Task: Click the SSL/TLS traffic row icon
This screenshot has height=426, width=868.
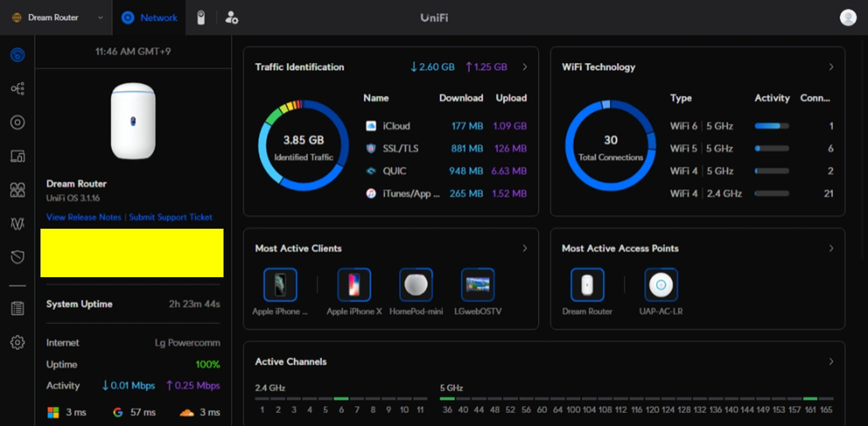Action: (x=371, y=148)
